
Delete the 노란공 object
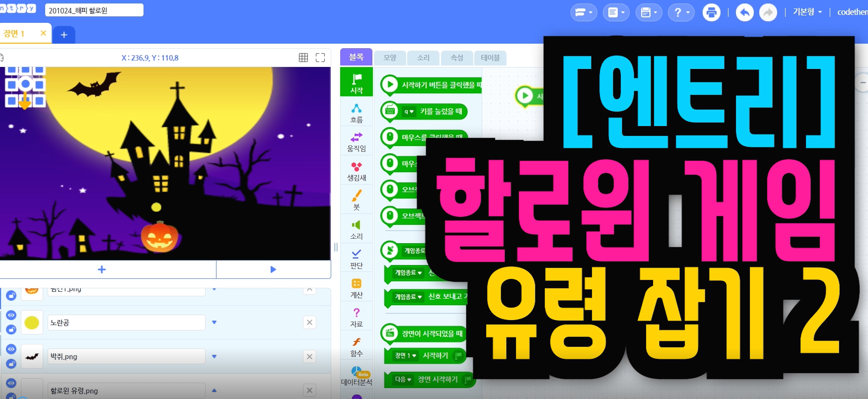309,323
